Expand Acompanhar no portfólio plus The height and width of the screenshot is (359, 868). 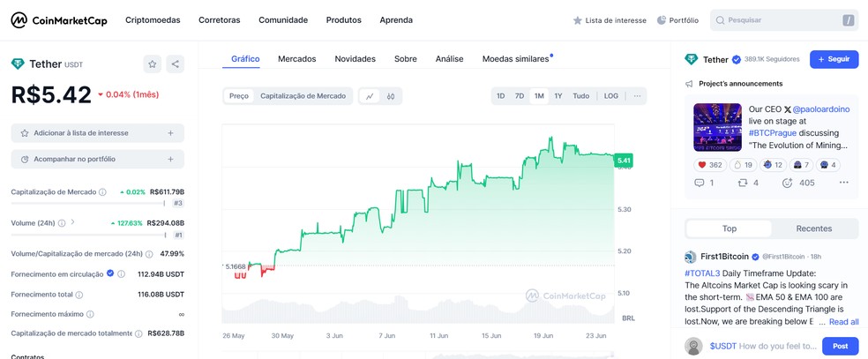pos(170,160)
